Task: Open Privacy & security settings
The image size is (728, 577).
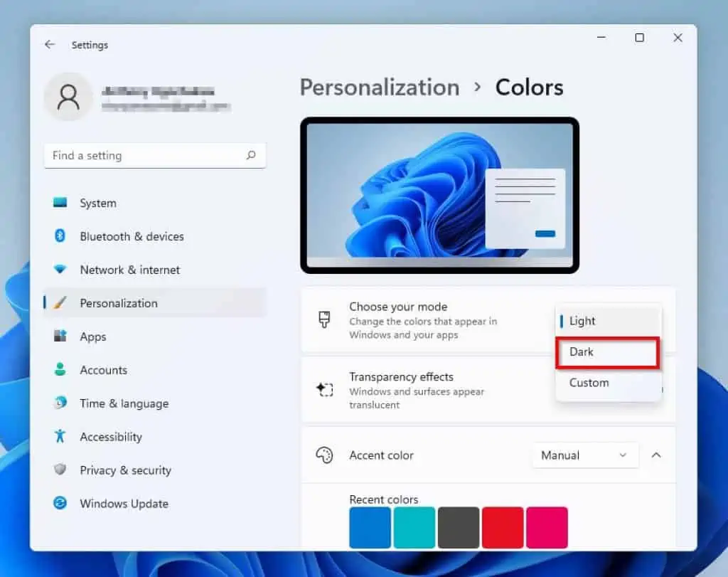Action: 125,470
